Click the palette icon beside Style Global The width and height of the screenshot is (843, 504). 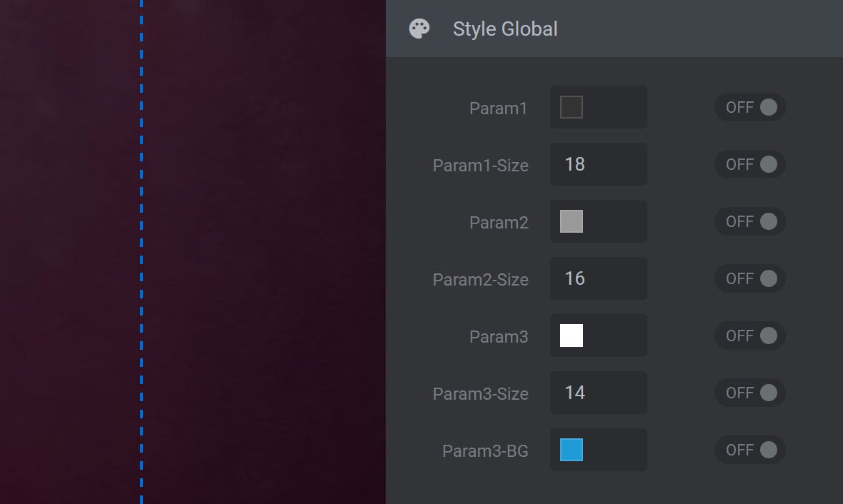pos(419,29)
